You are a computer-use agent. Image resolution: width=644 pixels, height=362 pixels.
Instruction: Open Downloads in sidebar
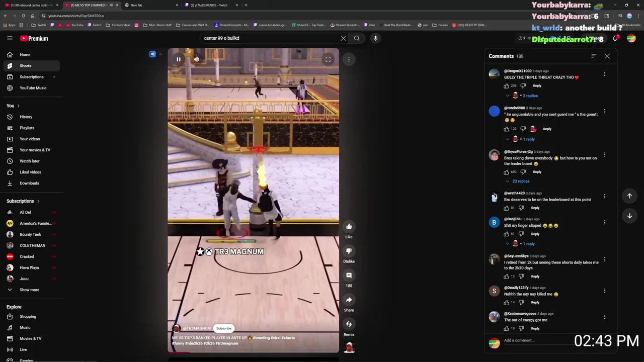[x=30, y=184]
